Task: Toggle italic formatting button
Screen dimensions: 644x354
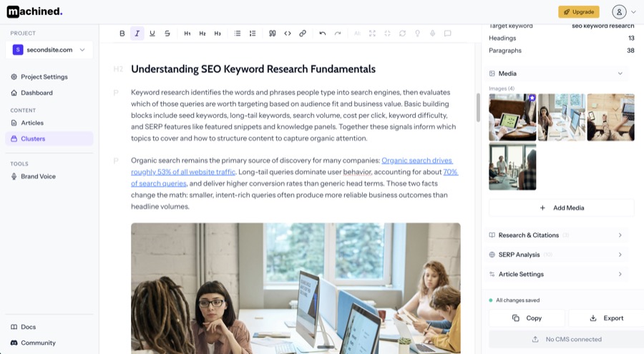Action: click(x=137, y=34)
